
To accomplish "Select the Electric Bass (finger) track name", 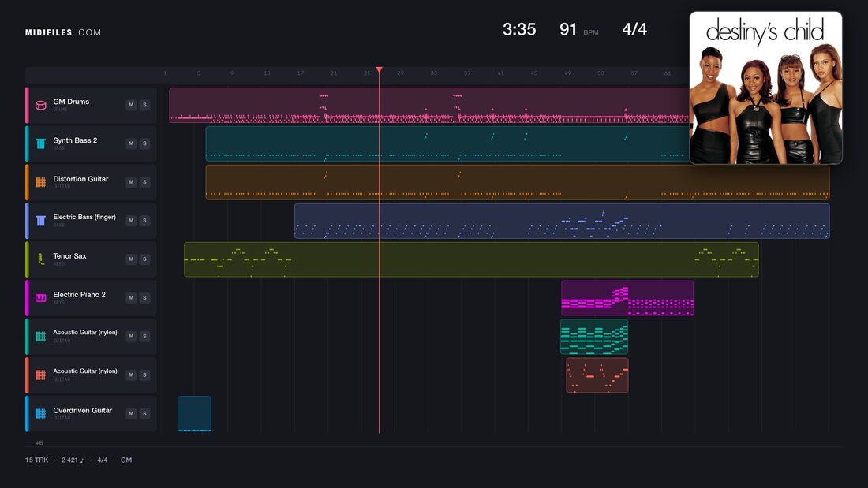I will (x=84, y=217).
